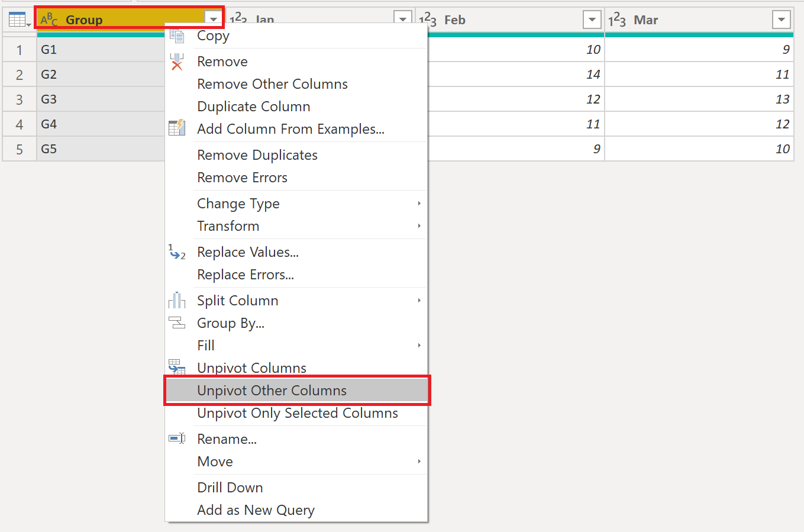
Task: Click the Group By icon
Action: pyautogui.click(x=177, y=323)
